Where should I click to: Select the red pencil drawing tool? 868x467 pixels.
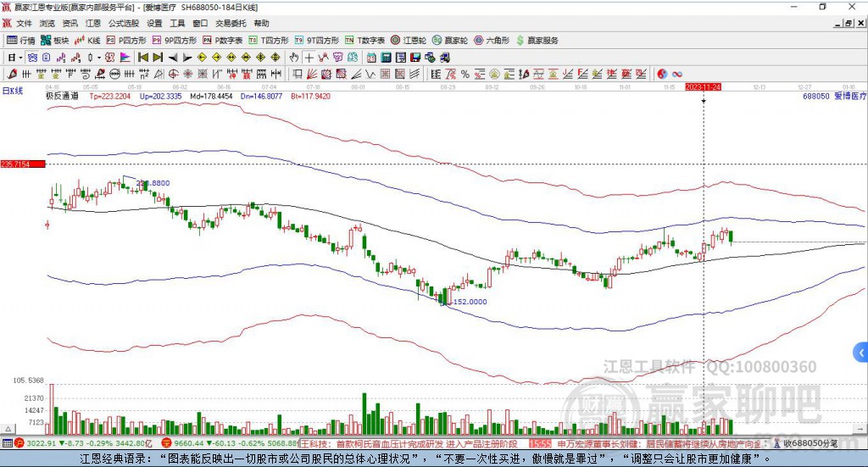[x=12, y=74]
